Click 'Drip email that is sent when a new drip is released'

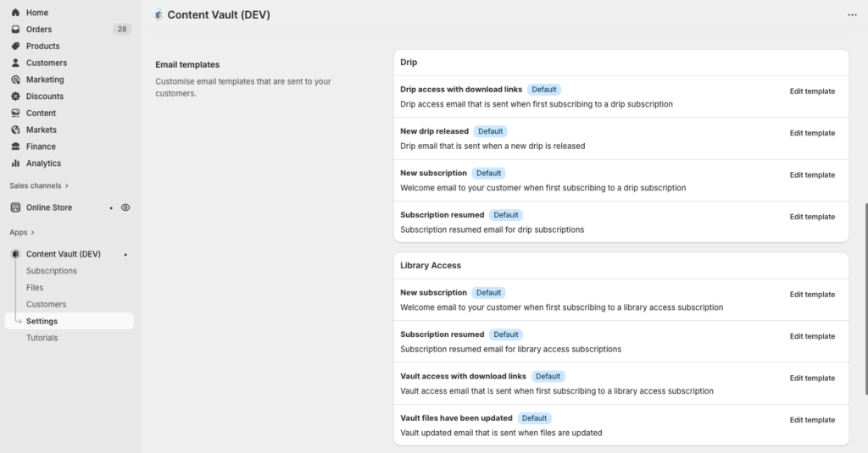coord(492,146)
